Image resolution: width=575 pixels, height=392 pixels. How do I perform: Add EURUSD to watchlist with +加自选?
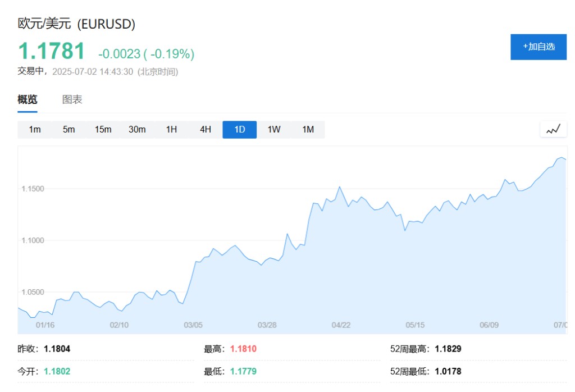click(539, 47)
